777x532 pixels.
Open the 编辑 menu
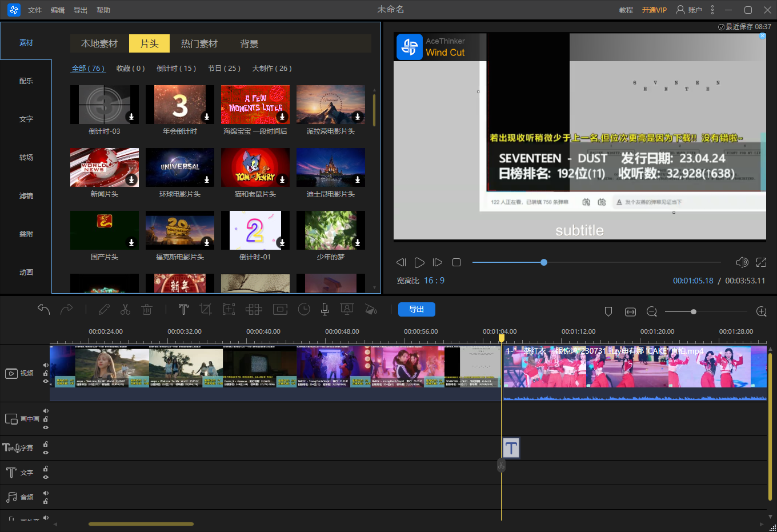(58, 10)
